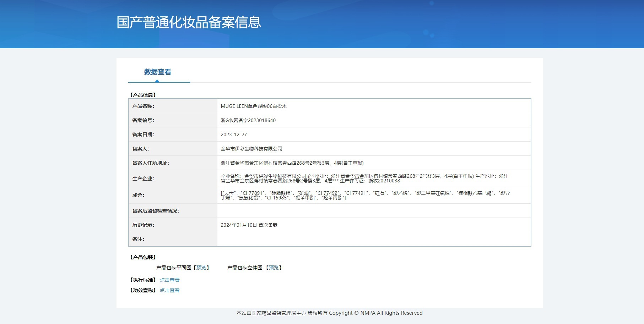Select history entry 2024年01月10日 首次备案

click(249, 225)
